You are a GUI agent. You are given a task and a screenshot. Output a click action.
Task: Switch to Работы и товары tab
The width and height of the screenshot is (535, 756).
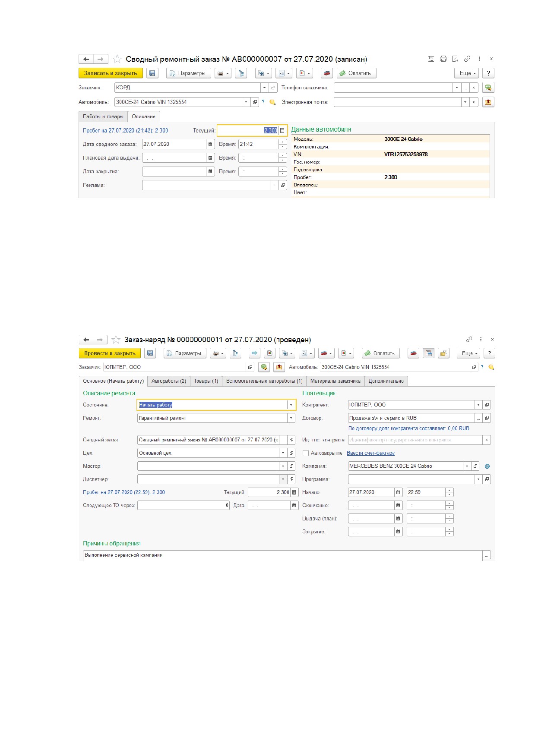coord(103,117)
